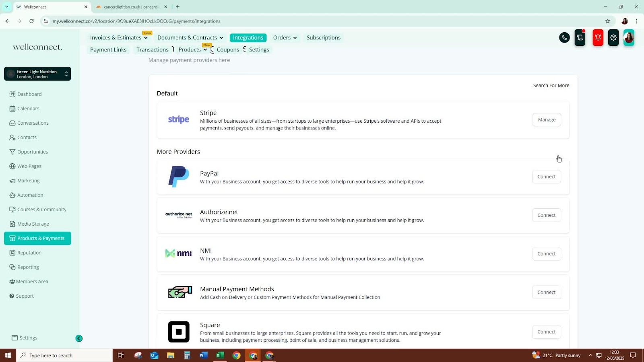Open Reputation in the sidebar
The width and height of the screenshot is (644, 362).
click(x=29, y=253)
